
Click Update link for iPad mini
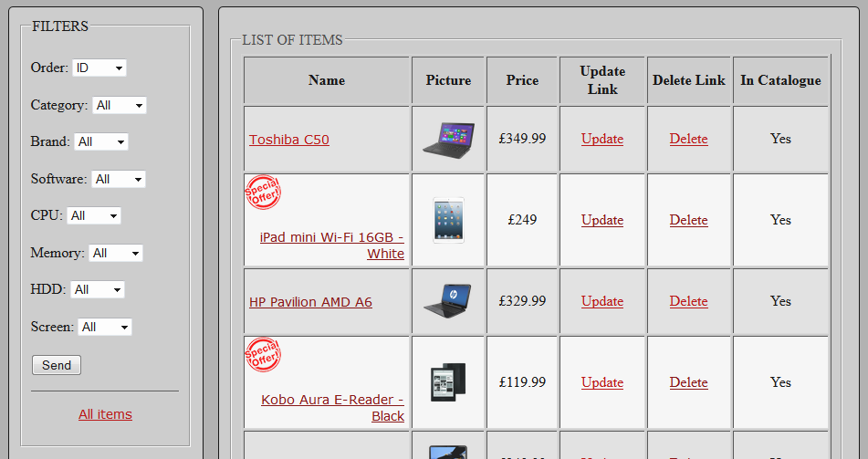[x=602, y=220]
